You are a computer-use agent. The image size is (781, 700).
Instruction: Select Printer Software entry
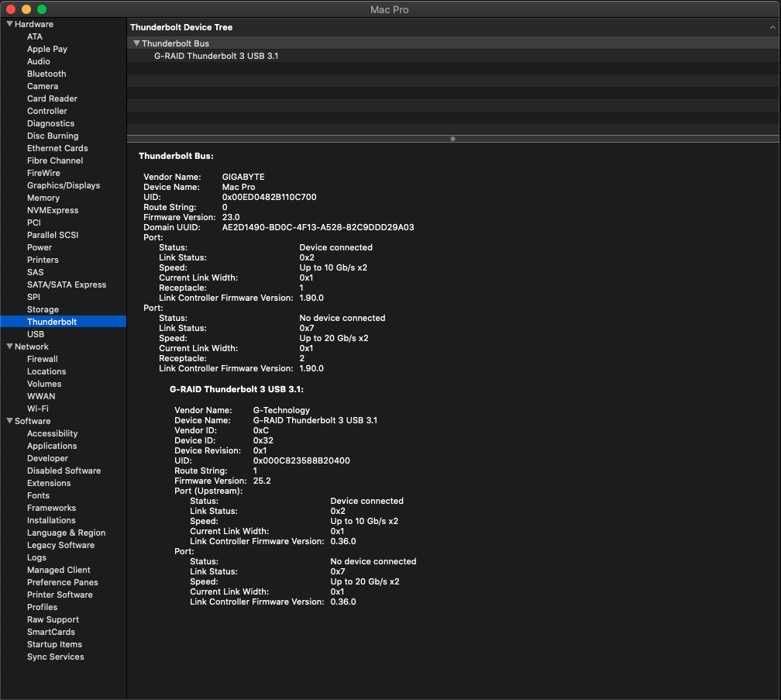coord(60,595)
